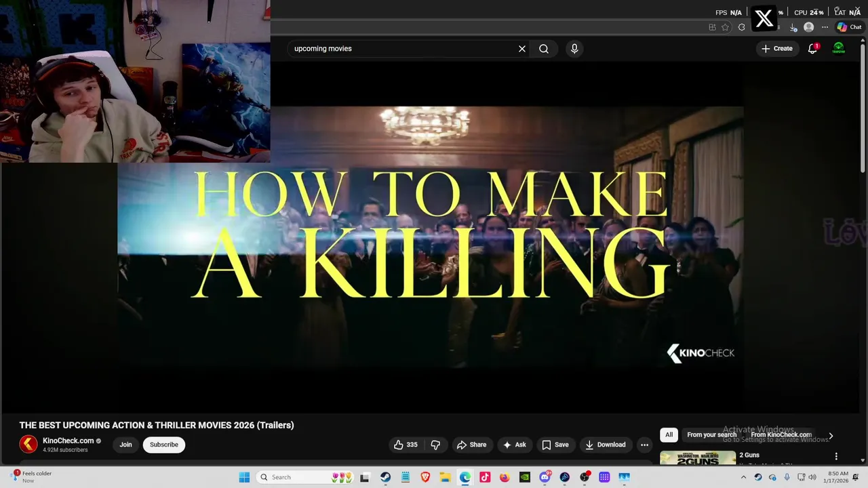Select the From KinoCheck.com chip
Screen dimensions: 868x488
pos(781,434)
